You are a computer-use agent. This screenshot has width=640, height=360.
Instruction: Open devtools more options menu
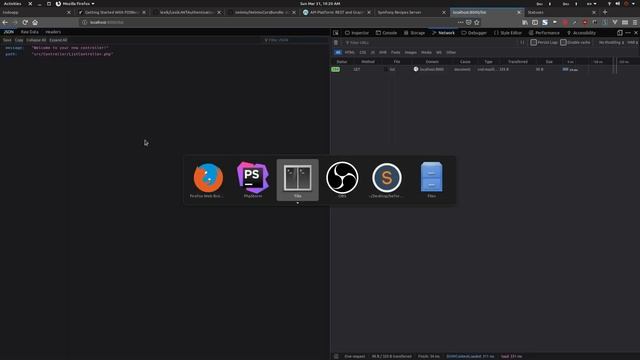point(628,33)
